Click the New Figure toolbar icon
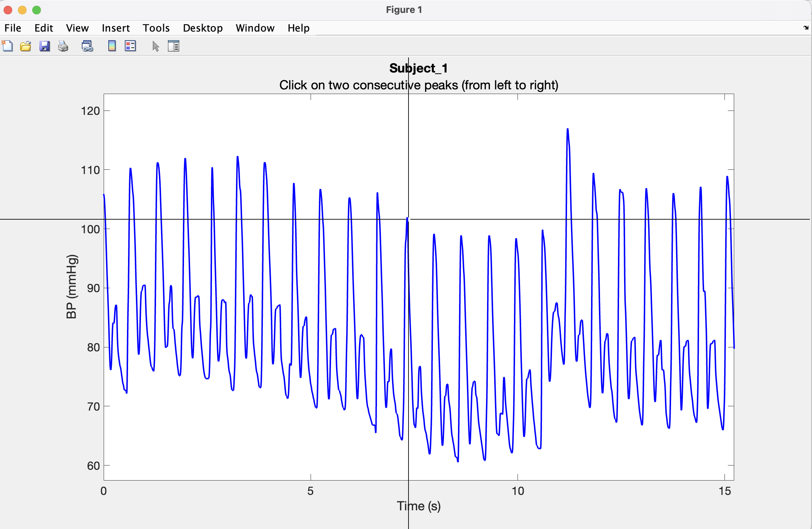 (x=8, y=46)
